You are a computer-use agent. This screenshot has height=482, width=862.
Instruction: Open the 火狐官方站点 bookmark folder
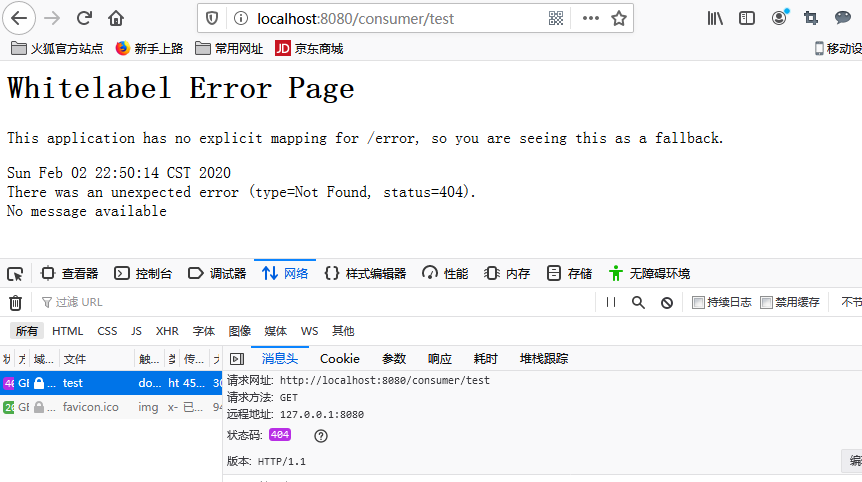coord(57,49)
